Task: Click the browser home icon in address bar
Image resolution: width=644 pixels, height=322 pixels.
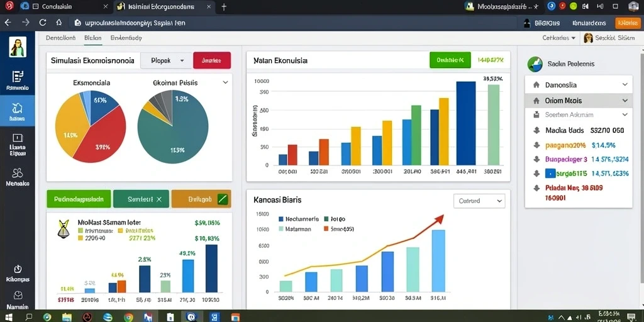Action: [x=58, y=23]
